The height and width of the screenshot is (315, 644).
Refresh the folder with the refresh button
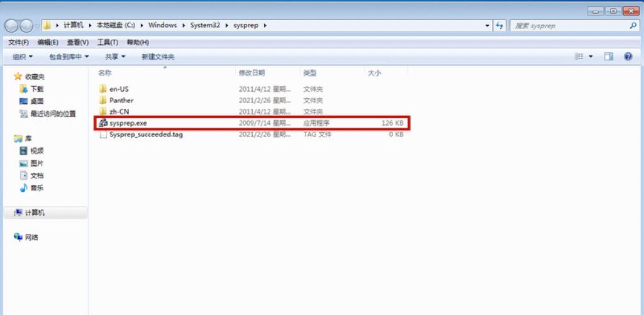click(x=499, y=25)
